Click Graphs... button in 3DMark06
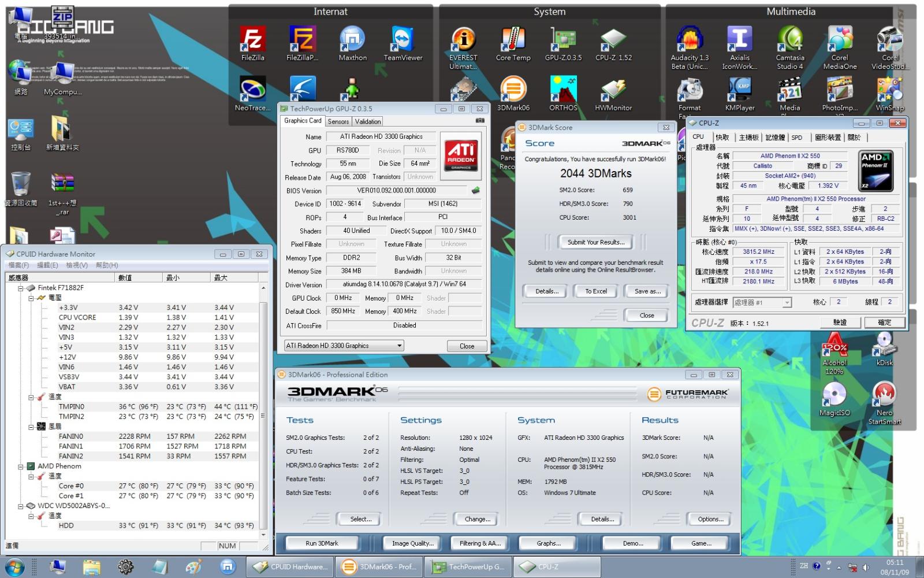 548,543
